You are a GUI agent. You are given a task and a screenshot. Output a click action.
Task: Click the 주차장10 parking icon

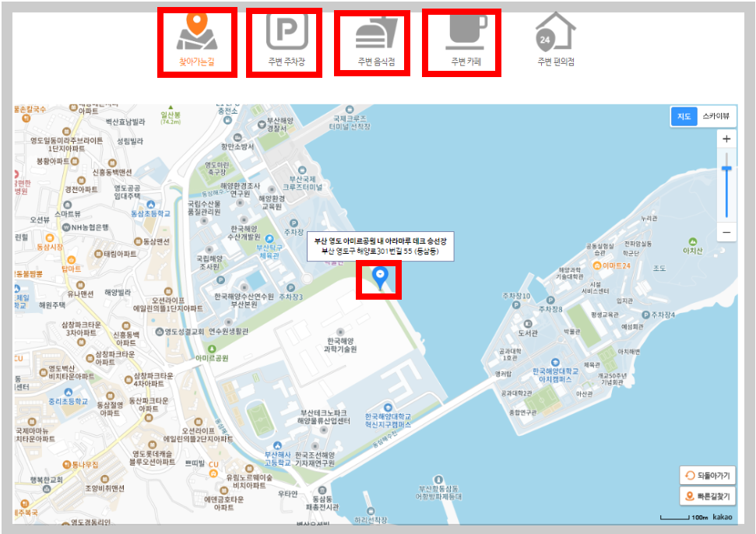pyautogui.click(x=516, y=305)
